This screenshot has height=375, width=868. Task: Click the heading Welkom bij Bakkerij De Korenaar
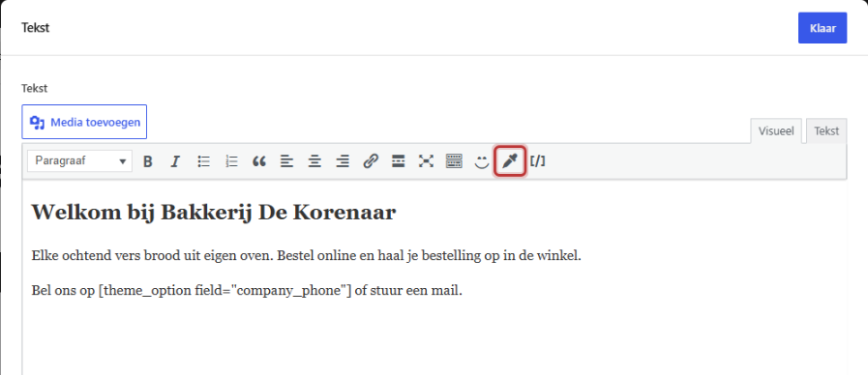(x=214, y=213)
